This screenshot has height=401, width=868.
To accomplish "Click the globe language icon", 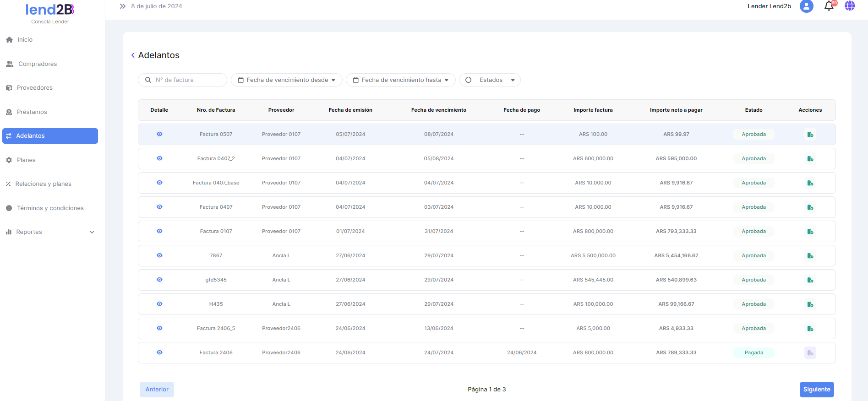I will click(850, 6).
